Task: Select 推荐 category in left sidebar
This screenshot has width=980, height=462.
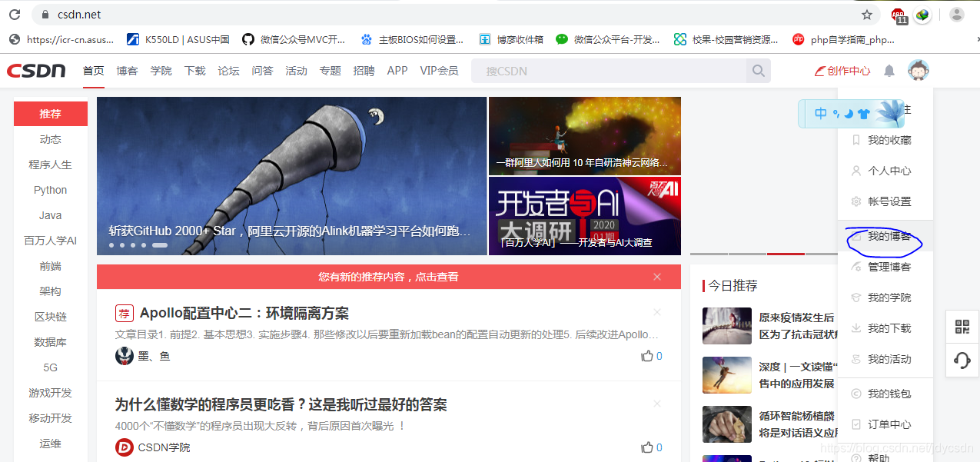Action: (51, 114)
